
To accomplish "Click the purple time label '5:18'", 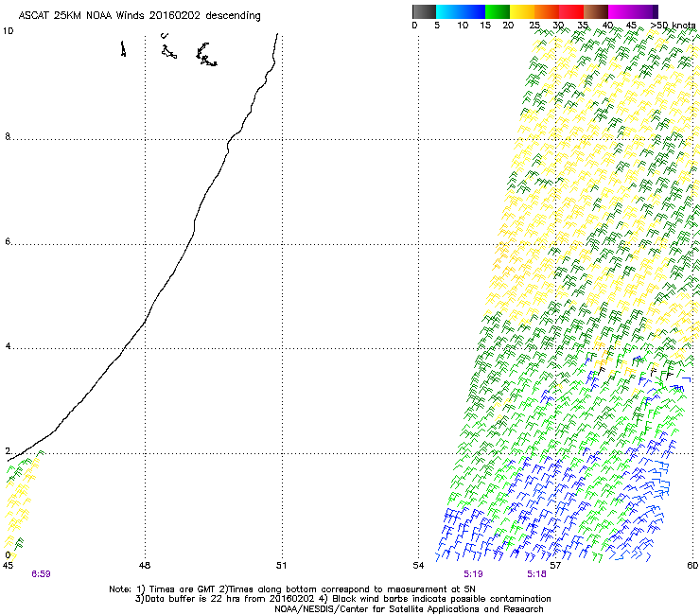I will point(536,574).
